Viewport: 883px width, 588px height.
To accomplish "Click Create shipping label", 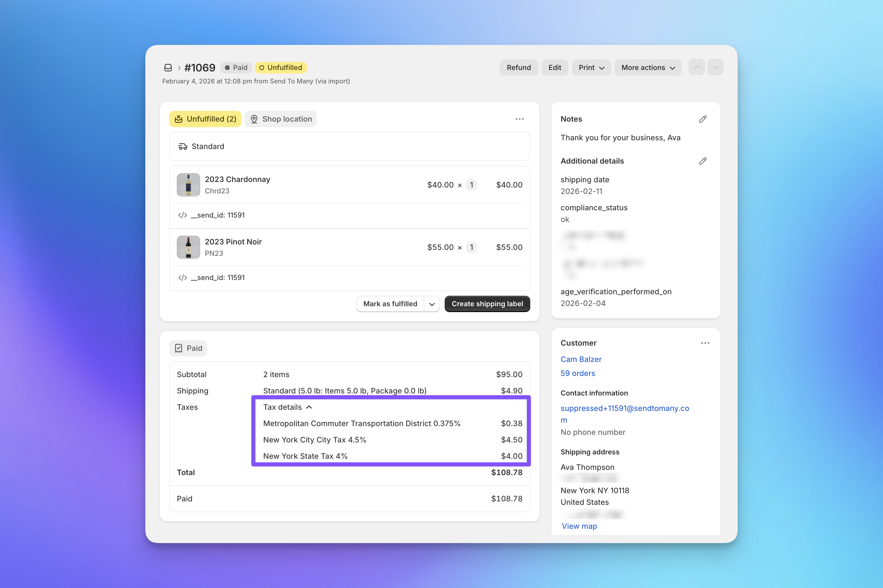I will pyautogui.click(x=487, y=304).
